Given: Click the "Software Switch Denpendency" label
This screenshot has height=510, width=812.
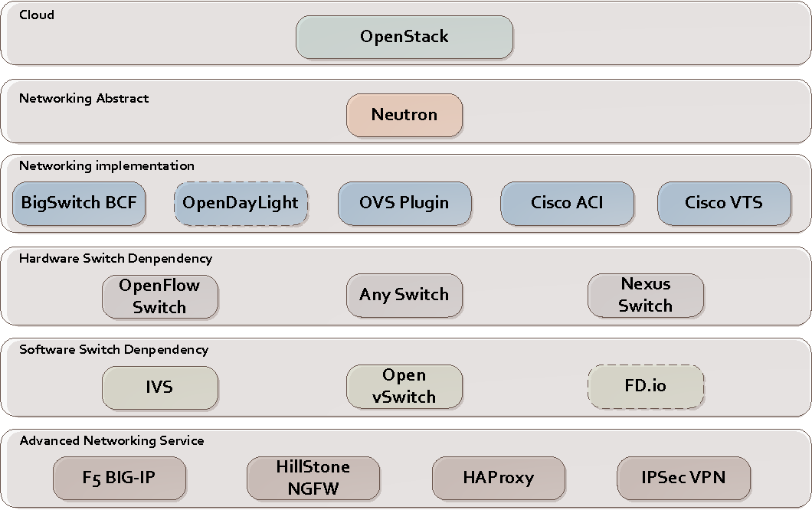Looking at the screenshot, I should (114, 349).
